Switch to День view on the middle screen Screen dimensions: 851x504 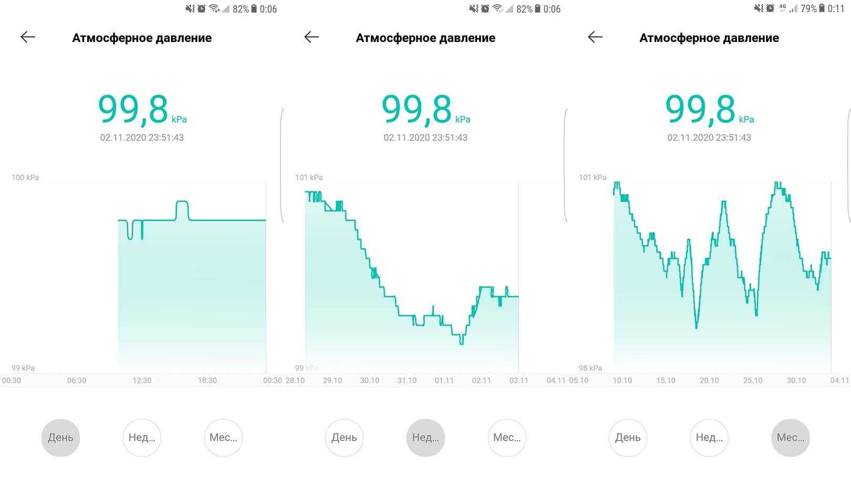coord(344,437)
